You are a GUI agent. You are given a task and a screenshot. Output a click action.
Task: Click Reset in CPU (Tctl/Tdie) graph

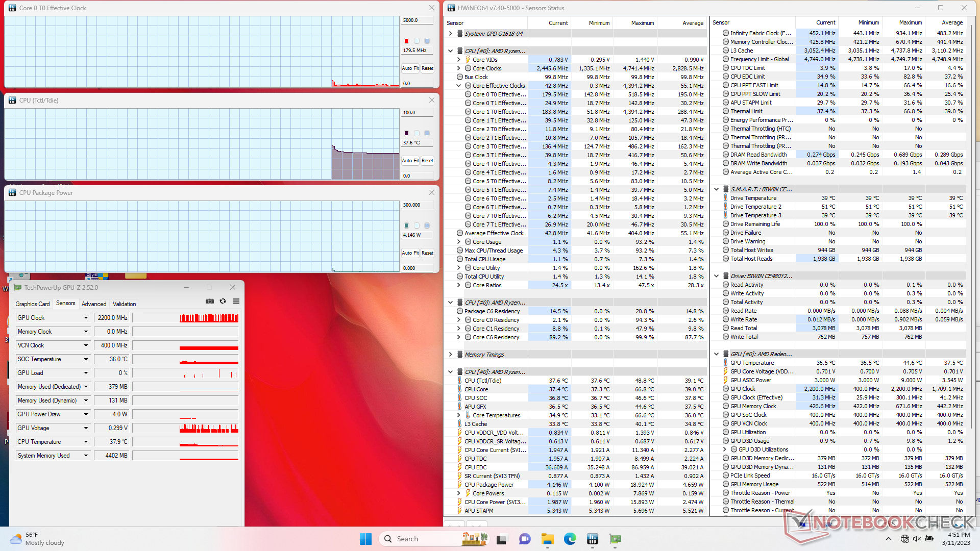pyautogui.click(x=427, y=161)
